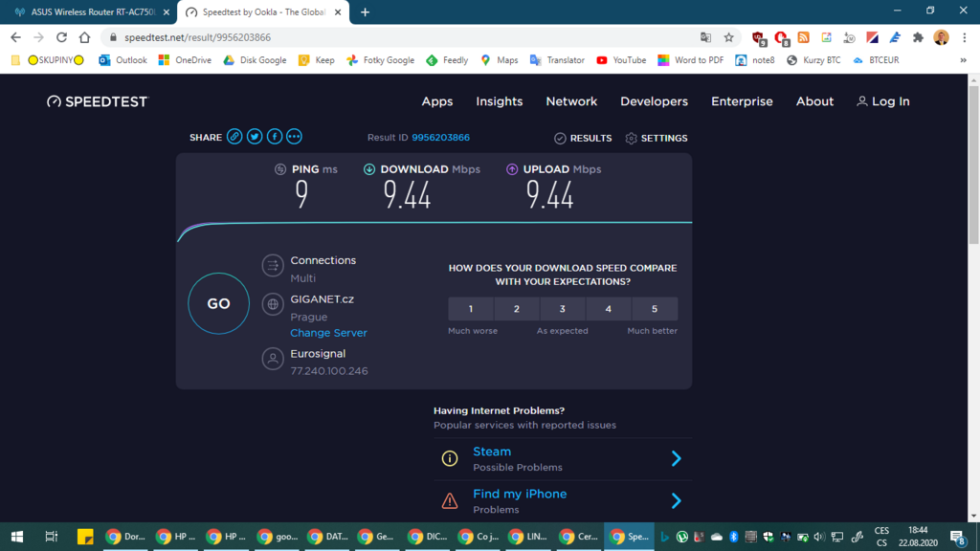This screenshot has height=551, width=980.
Task: Open the Log In link
Action: (883, 101)
